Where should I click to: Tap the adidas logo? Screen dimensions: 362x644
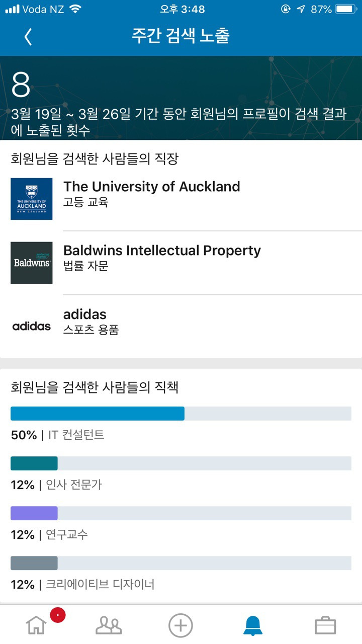coord(32,326)
